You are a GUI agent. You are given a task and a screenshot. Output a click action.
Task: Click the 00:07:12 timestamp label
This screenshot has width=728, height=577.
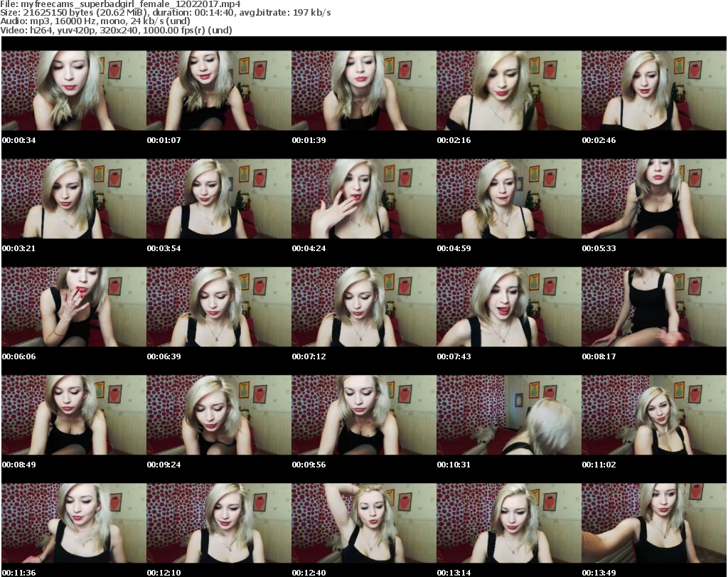pos(309,356)
